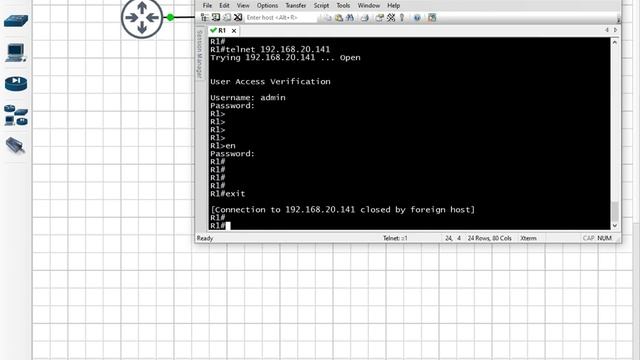Click the Disconnect toolbar icon
This screenshot has height=360, width=640.
[x=238, y=18]
